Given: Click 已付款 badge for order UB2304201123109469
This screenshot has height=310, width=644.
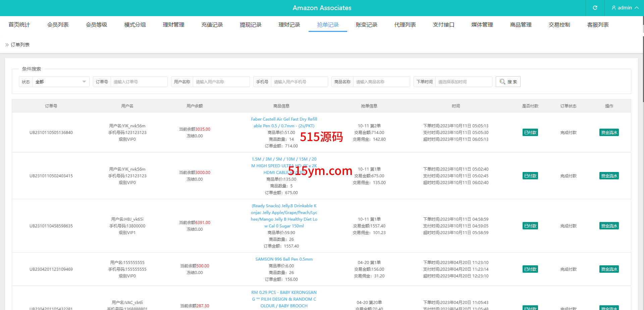Looking at the screenshot, I should [530, 269].
